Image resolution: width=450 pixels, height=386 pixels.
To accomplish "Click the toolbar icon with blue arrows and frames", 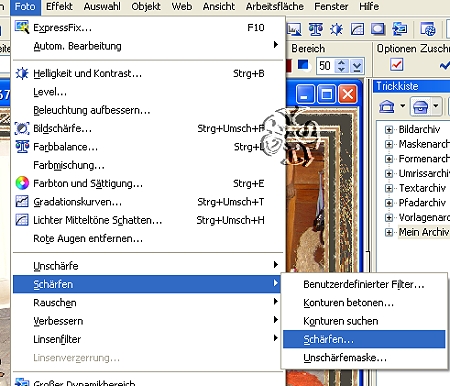I will pyautogui.click(x=399, y=29).
